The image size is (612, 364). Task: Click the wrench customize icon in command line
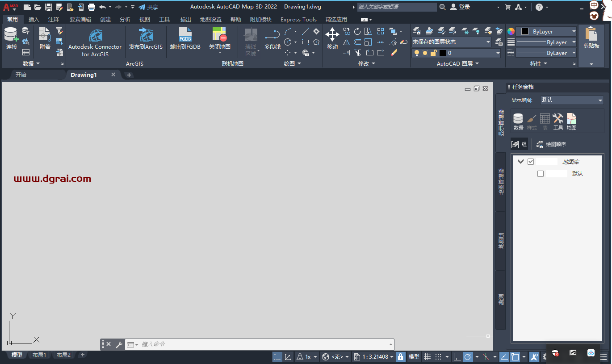[x=119, y=344]
